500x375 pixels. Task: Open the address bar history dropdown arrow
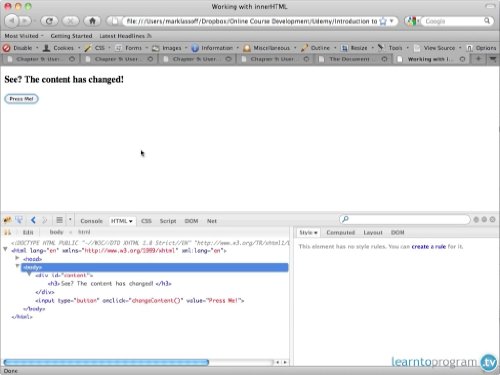point(392,21)
